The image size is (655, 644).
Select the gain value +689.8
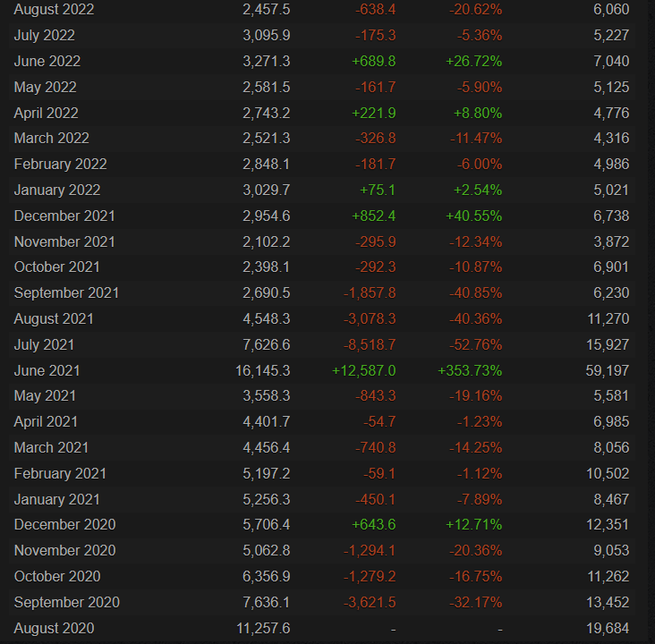pos(374,61)
